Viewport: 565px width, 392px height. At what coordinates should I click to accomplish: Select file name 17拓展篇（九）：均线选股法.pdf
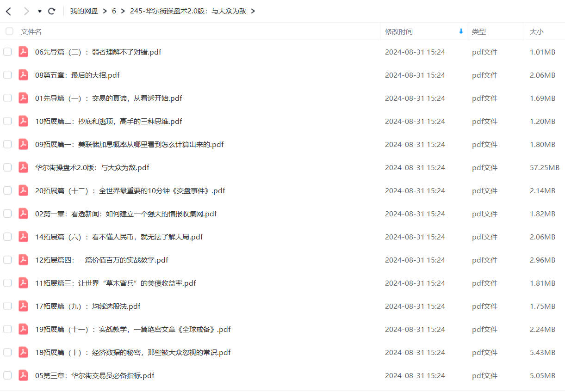click(x=88, y=306)
